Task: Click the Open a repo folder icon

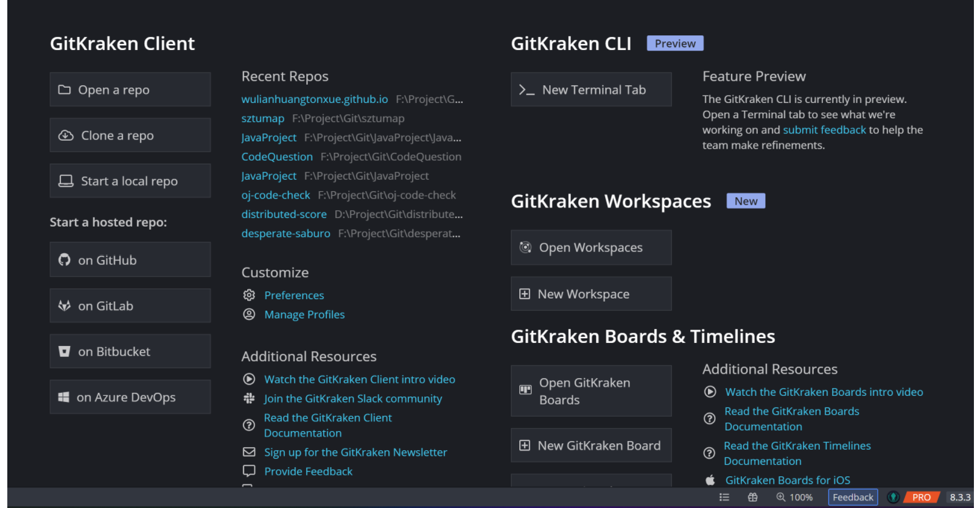Action: click(65, 90)
